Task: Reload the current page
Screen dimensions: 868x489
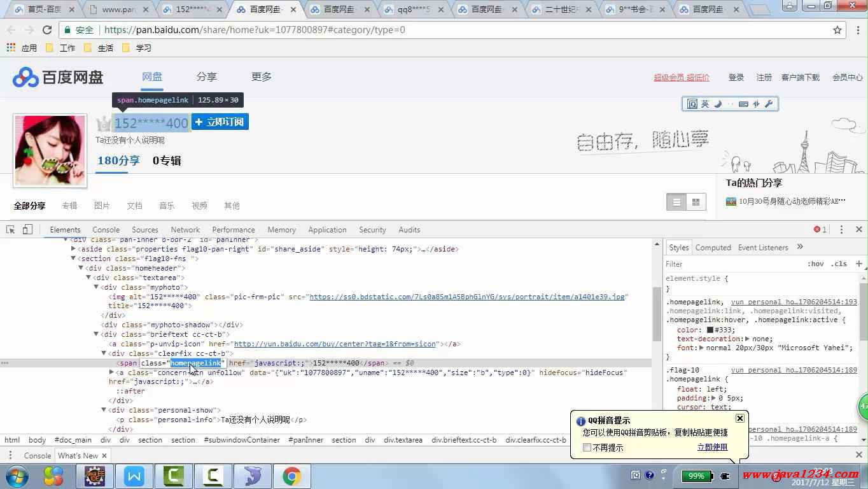Action: 46,30
